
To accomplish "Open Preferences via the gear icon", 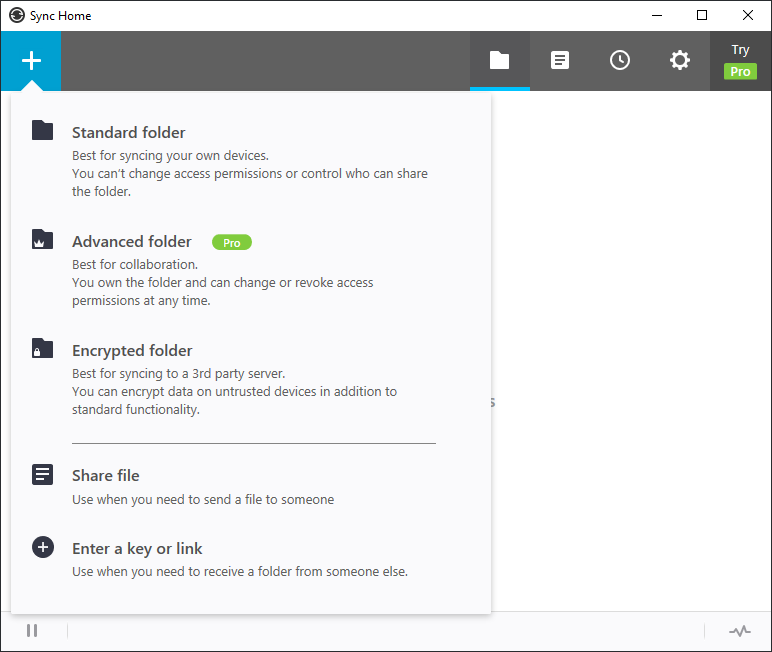I will click(x=680, y=61).
